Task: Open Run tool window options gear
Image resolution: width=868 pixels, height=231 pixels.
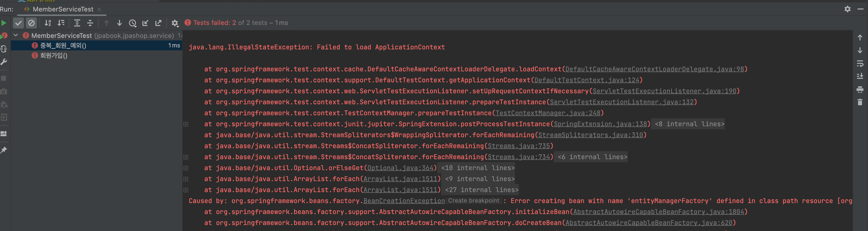Action: [847, 9]
